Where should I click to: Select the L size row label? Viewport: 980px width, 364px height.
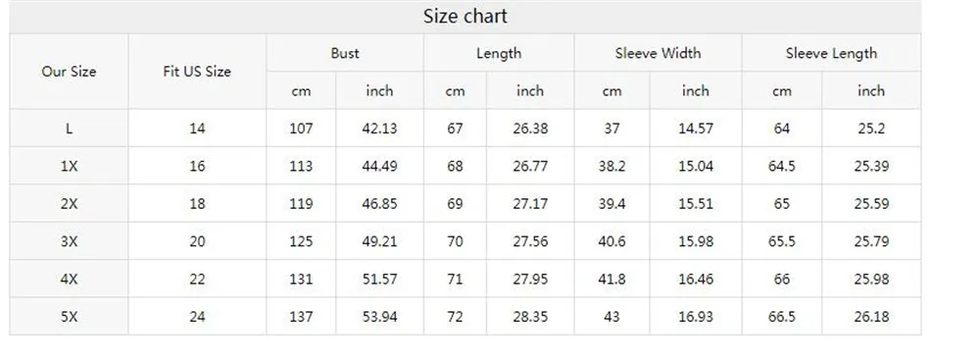(x=69, y=129)
